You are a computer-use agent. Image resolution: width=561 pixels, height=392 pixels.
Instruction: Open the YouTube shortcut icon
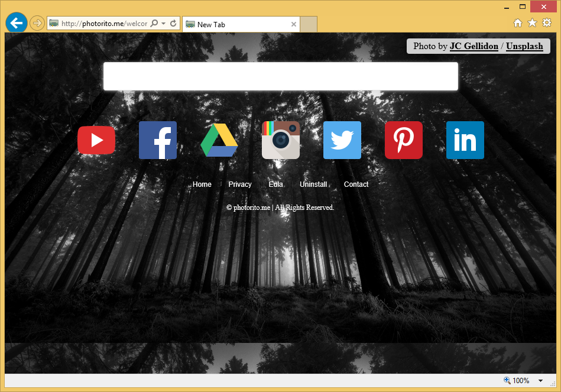[x=96, y=140]
